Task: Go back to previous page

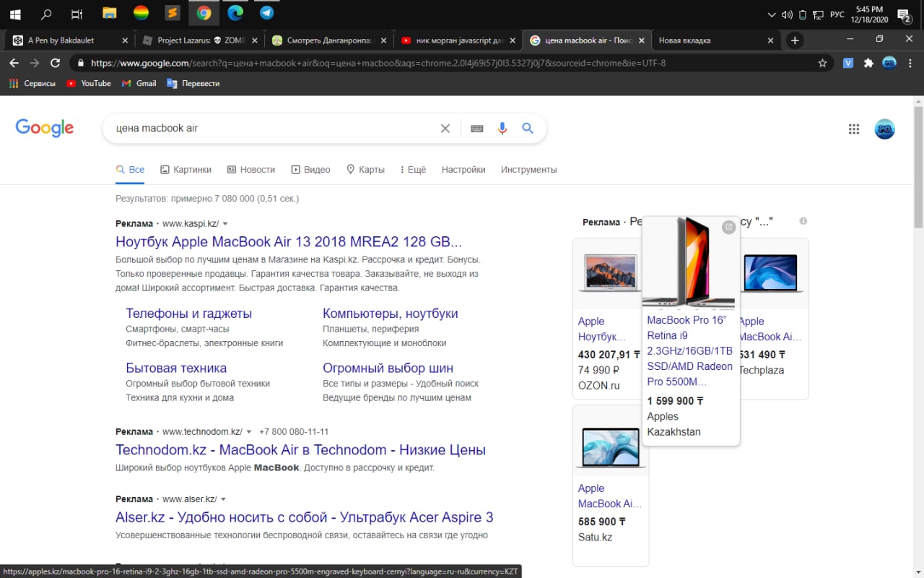Action: tap(14, 63)
